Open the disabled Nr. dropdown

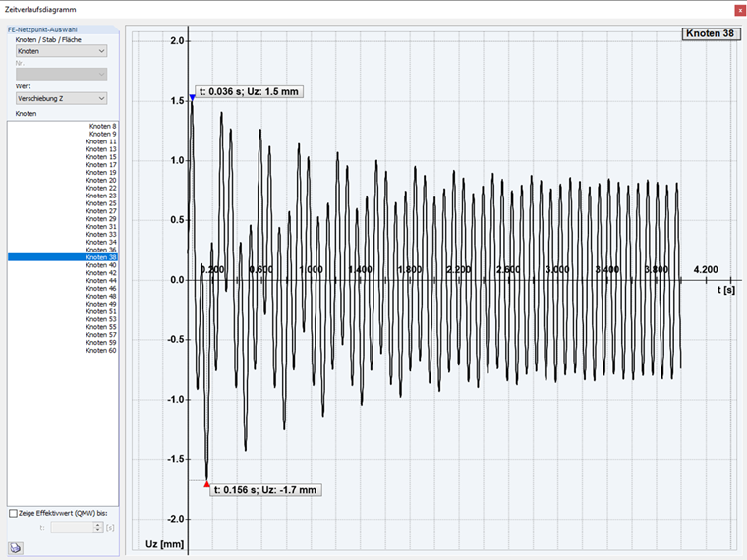(62, 74)
